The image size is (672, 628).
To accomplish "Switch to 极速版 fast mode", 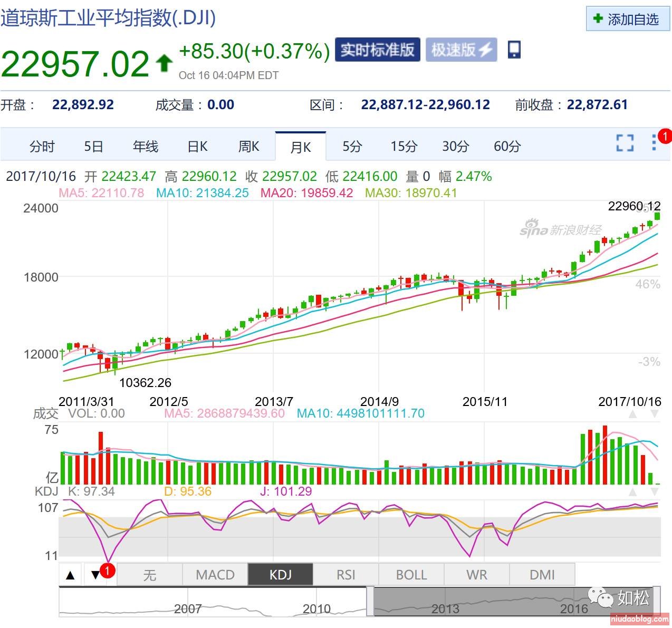I will pos(461,50).
